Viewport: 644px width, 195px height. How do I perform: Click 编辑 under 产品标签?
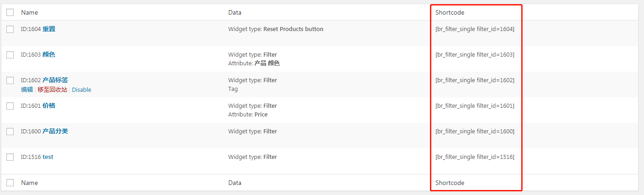point(27,90)
